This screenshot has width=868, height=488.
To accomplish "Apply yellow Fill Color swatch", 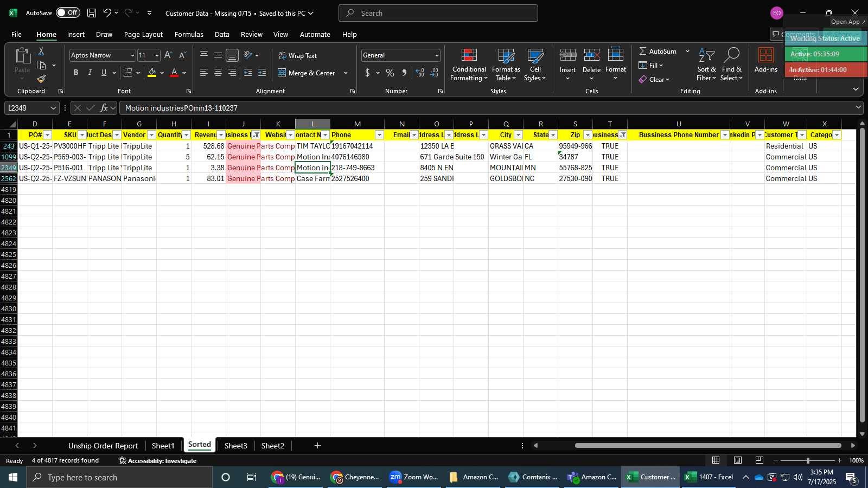I will [x=152, y=73].
